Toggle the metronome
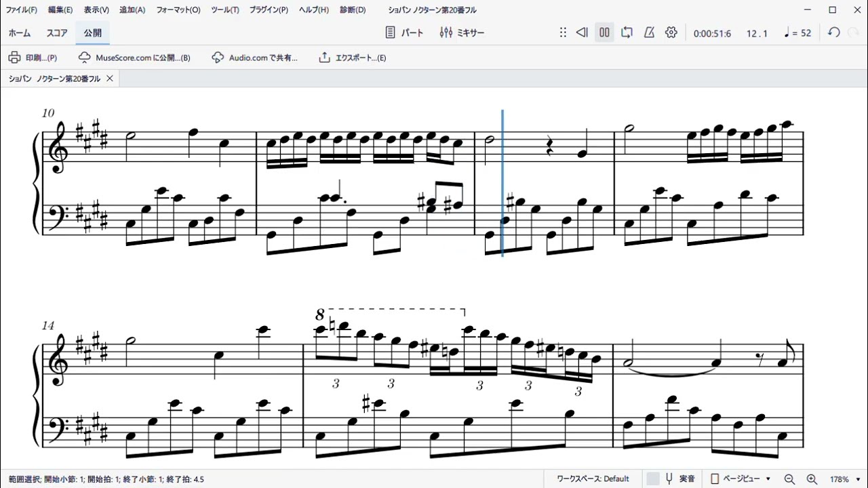 coord(649,33)
